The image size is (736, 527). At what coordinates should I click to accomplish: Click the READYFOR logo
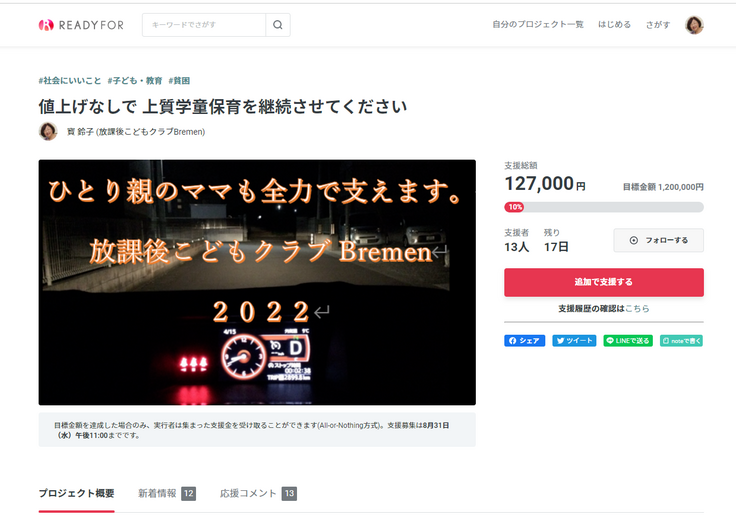point(81,25)
